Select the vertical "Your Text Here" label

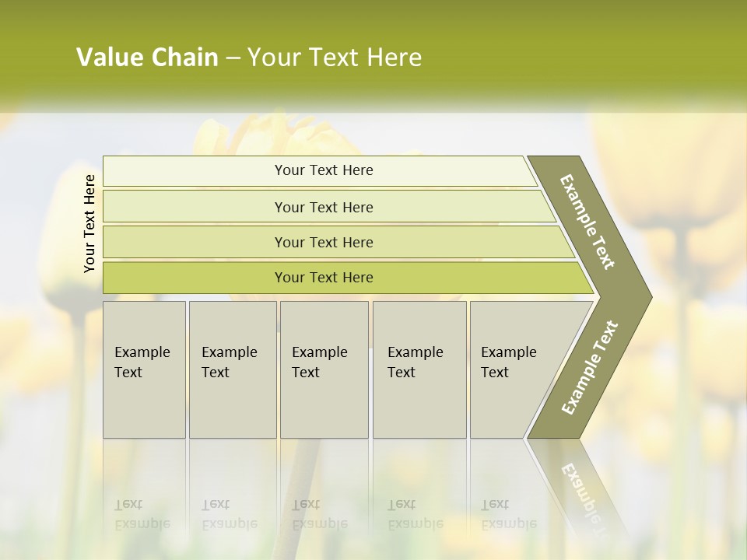89,224
